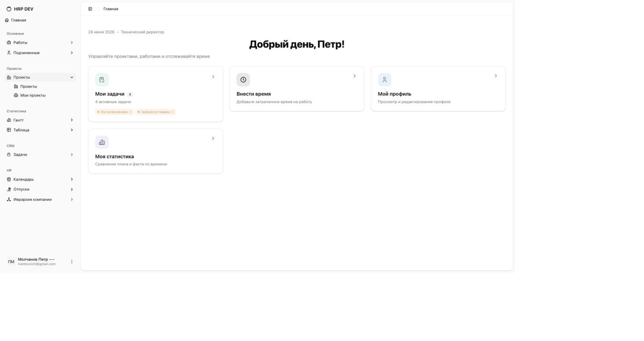Click the green task icon in Мои задачи card
644x341 pixels.
102,80
